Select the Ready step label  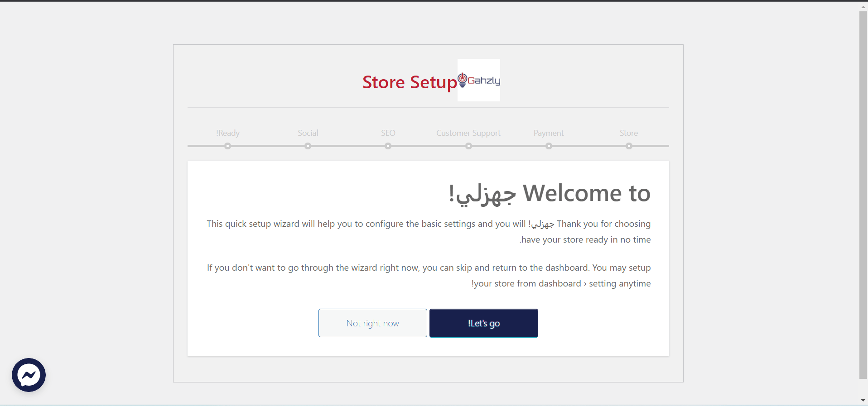(x=228, y=133)
